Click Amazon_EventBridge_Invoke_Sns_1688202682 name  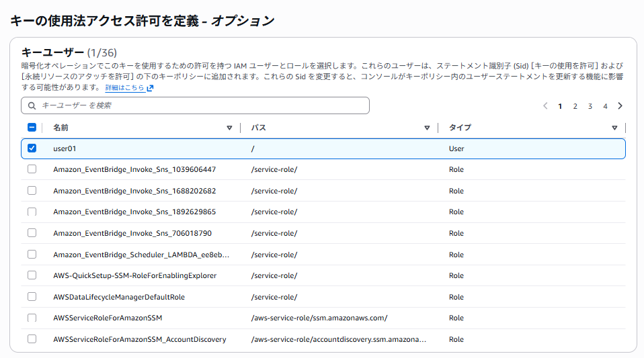point(134,191)
